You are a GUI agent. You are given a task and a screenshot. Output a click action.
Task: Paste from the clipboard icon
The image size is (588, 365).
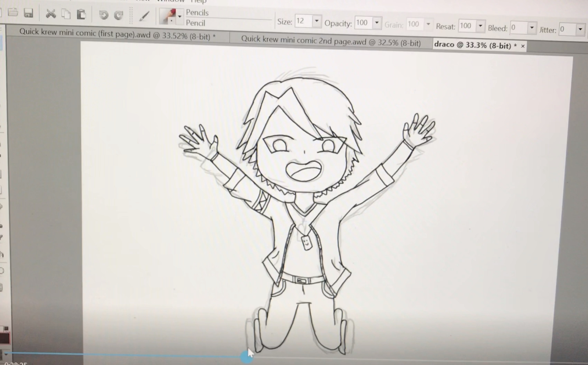[81, 15]
